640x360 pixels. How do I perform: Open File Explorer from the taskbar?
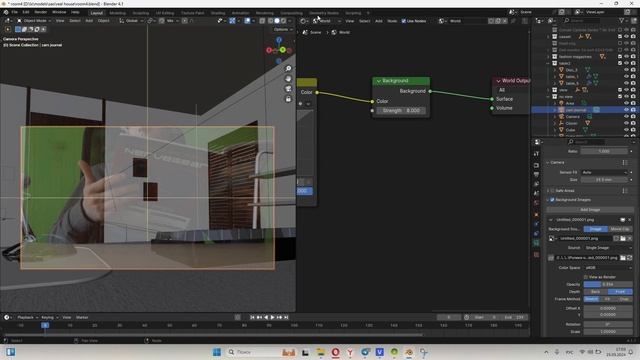click(320, 352)
